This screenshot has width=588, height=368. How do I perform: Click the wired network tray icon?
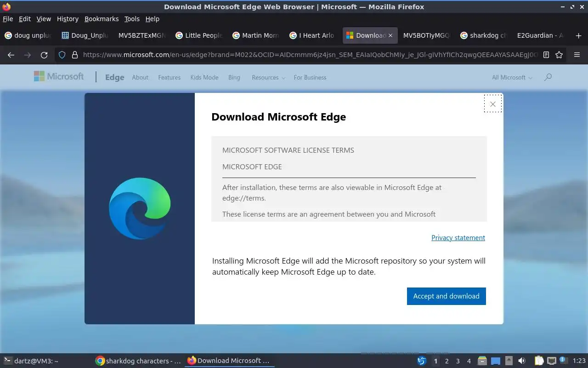(551, 361)
